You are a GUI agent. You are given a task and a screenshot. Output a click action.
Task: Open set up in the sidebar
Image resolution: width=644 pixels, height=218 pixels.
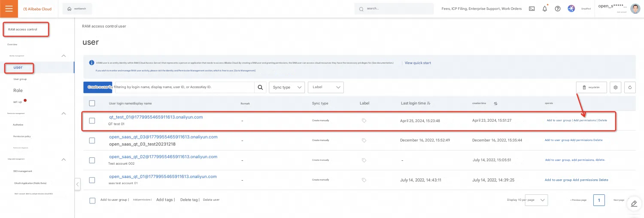click(x=18, y=102)
